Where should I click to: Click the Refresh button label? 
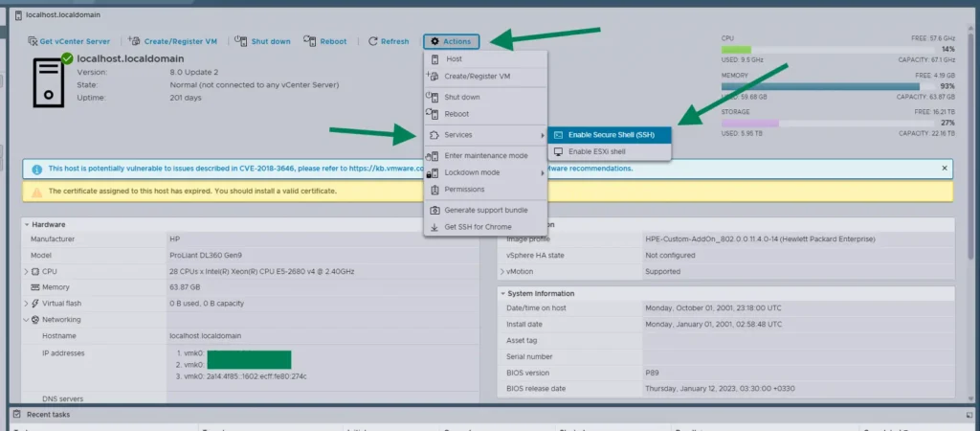tap(395, 41)
